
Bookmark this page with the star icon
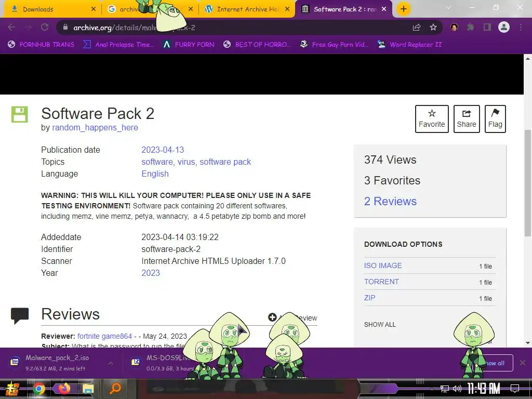click(x=433, y=28)
